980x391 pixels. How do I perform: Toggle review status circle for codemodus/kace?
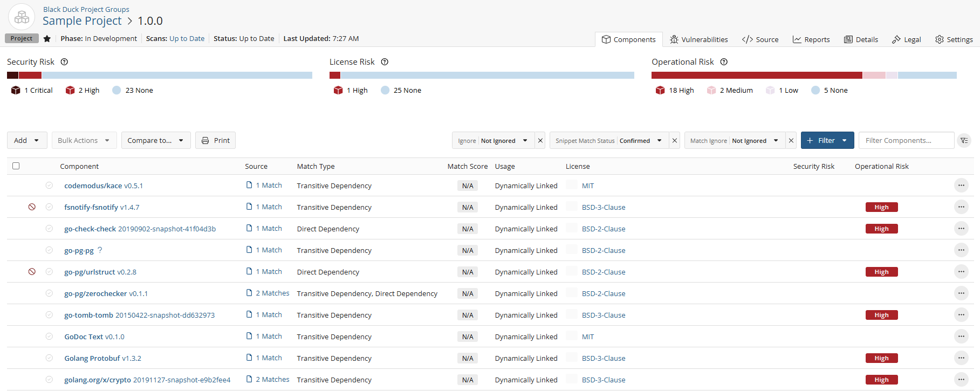(x=49, y=186)
